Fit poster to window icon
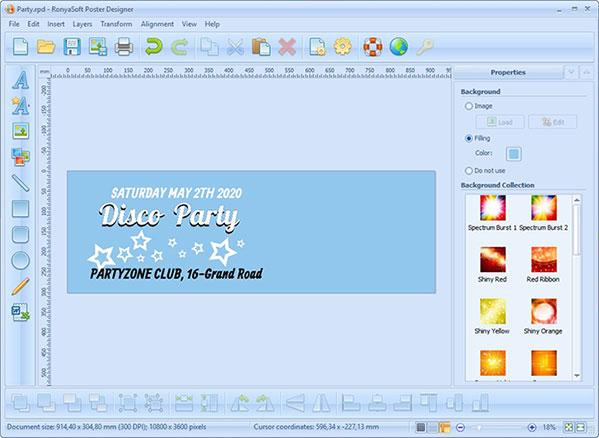Screen dimensions: 599x438 (569, 427)
